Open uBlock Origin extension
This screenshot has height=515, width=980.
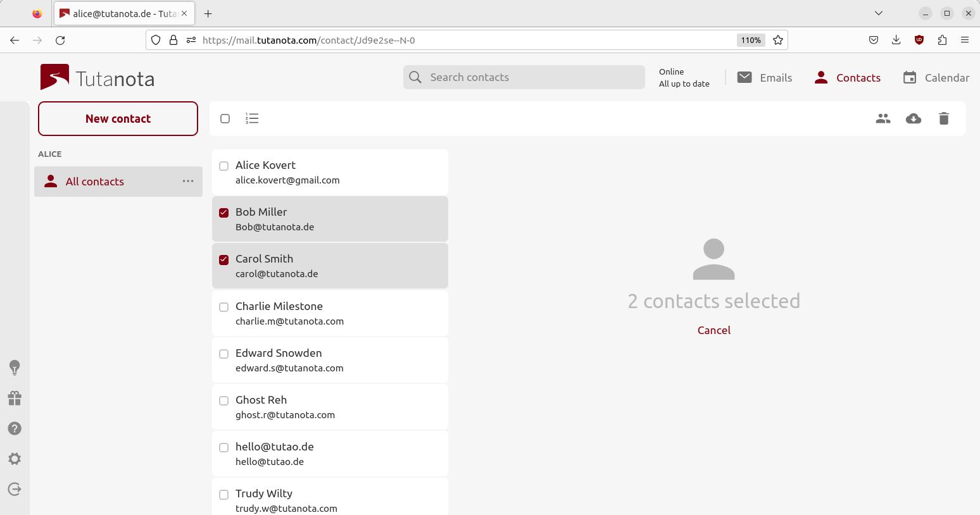pyautogui.click(x=919, y=40)
